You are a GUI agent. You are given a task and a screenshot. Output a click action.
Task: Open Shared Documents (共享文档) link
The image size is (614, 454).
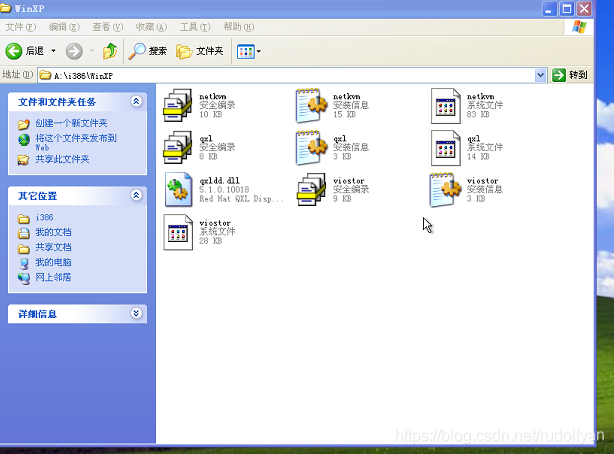(53, 247)
